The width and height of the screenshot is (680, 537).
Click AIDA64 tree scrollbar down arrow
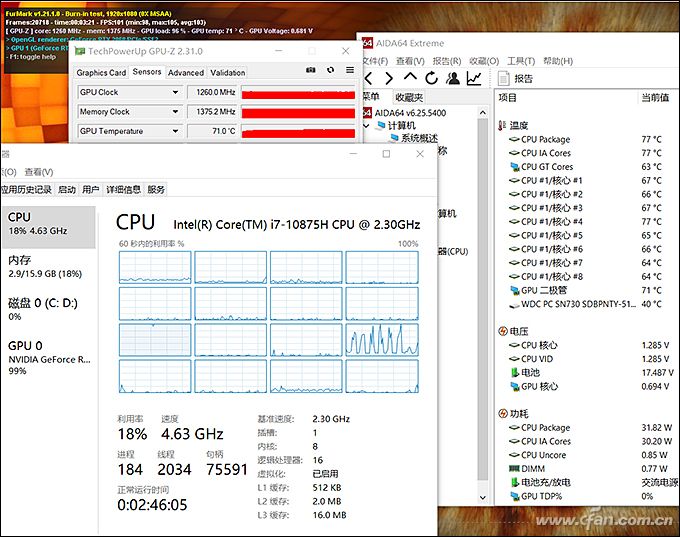[483, 498]
